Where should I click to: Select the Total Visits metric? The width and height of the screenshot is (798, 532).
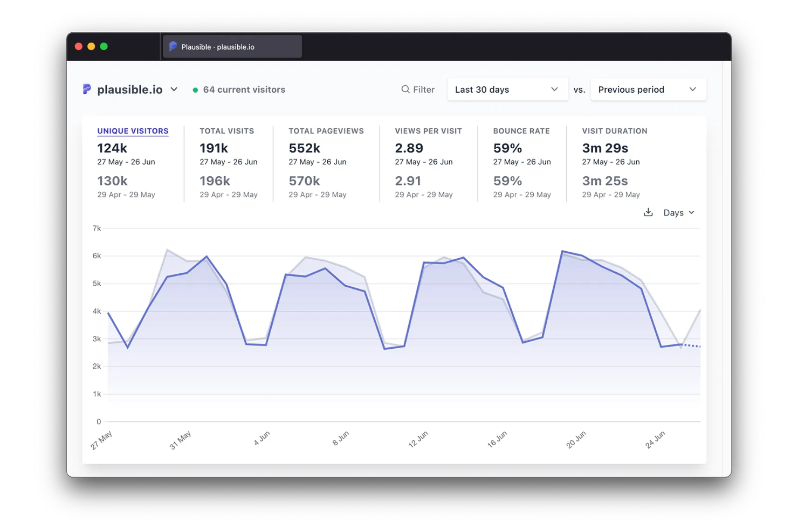coord(226,131)
